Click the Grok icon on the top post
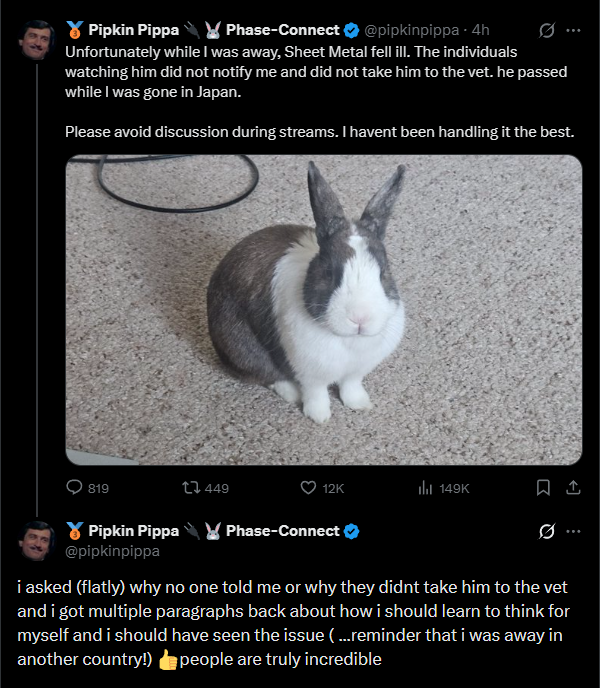Image resolution: width=600 pixels, height=688 pixels. coord(547,30)
